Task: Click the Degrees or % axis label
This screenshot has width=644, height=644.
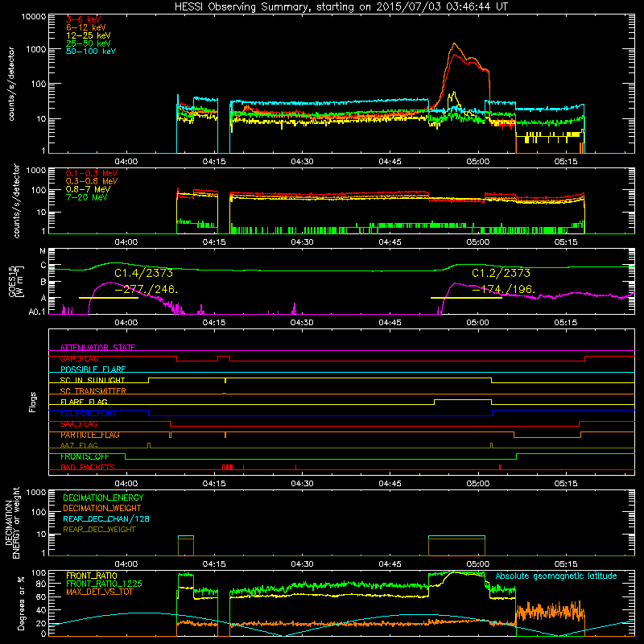Action: (x=21, y=603)
